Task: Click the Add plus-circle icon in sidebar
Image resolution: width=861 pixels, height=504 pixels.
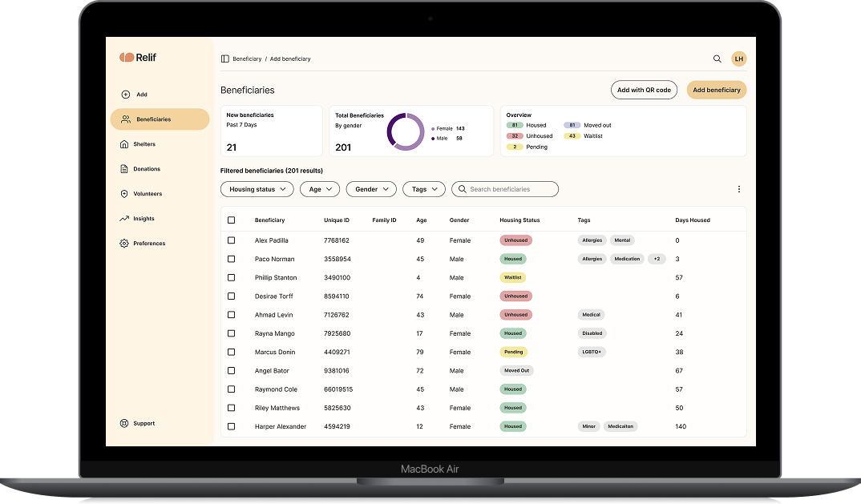Action: coord(125,95)
